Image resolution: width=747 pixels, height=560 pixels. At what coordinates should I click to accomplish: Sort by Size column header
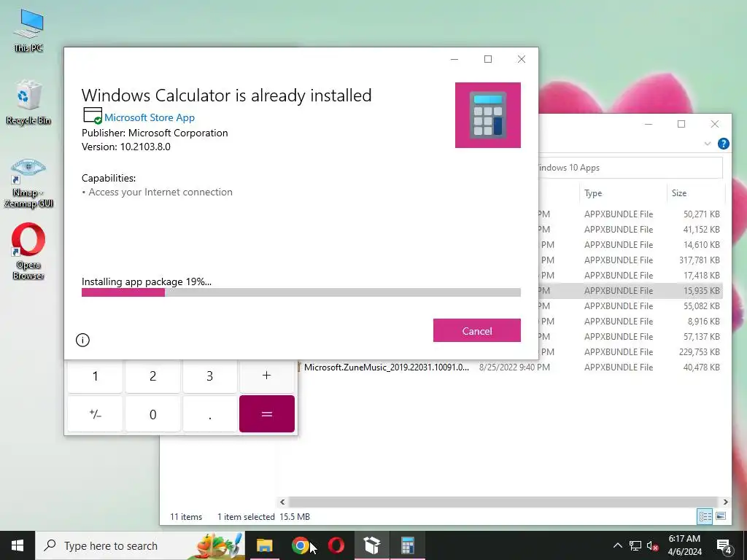[695, 192]
